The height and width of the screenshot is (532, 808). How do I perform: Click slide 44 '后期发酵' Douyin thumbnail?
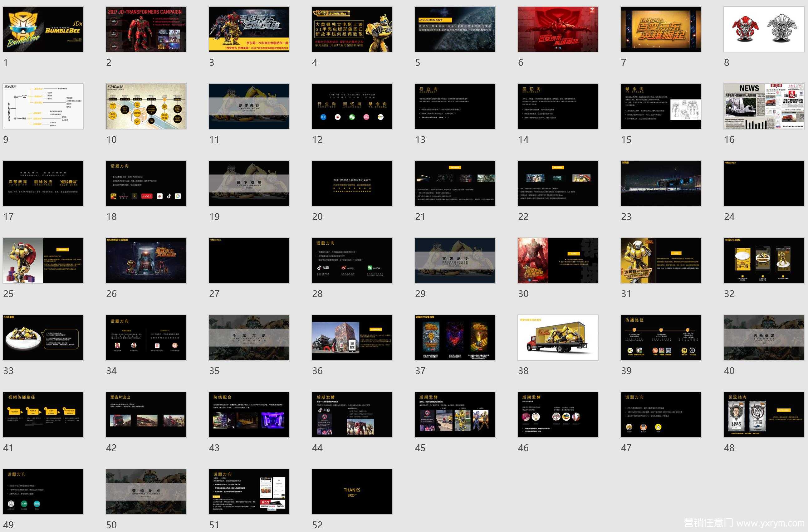tap(352, 415)
